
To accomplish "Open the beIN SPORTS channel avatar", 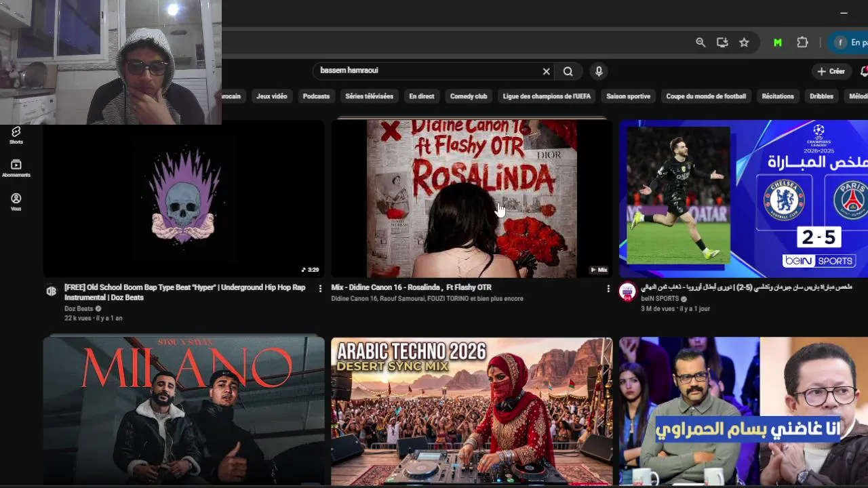I will (x=628, y=291).
